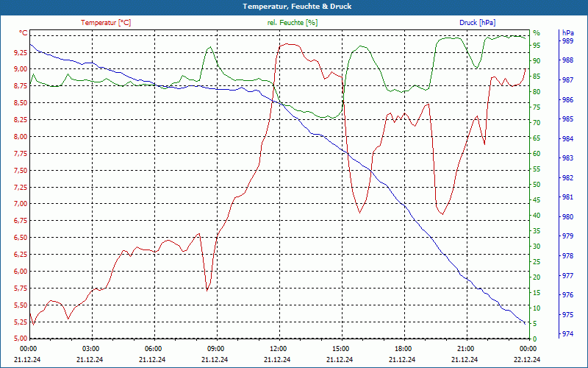Click the blue '976' pressure axis value

point(567,295)
